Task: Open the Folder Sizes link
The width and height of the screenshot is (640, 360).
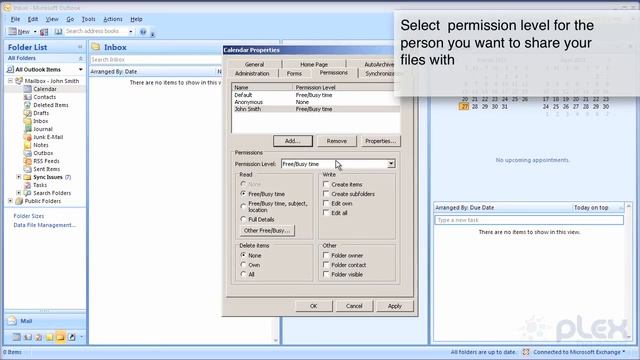Action: tap(29, 216)
